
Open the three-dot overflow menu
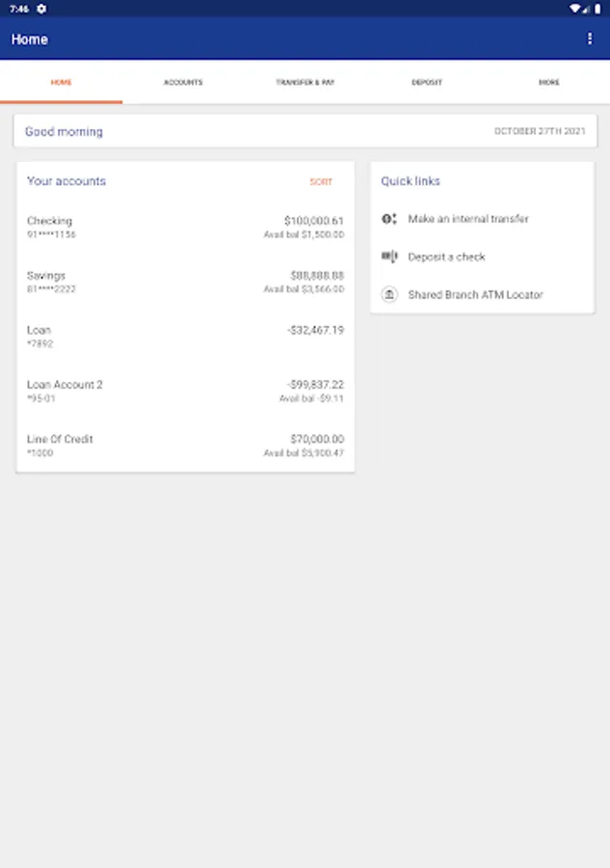click(x=590, y=39)
